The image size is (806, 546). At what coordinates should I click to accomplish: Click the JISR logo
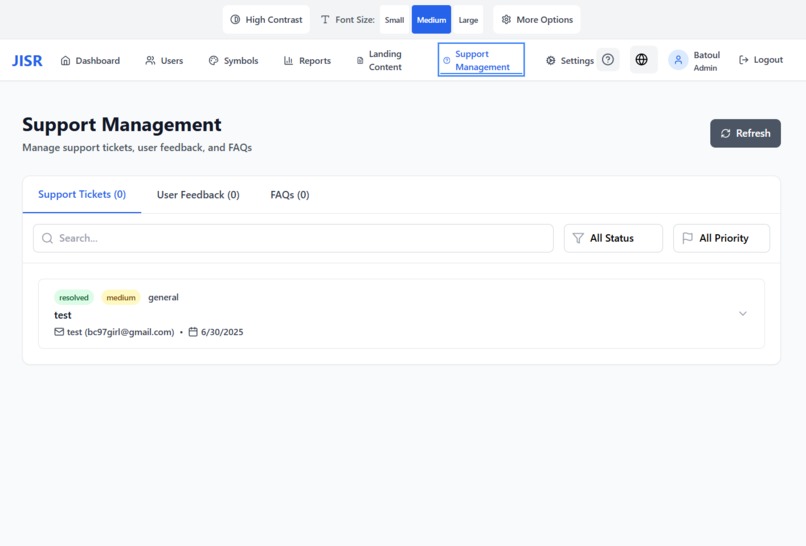pos(27,61)
